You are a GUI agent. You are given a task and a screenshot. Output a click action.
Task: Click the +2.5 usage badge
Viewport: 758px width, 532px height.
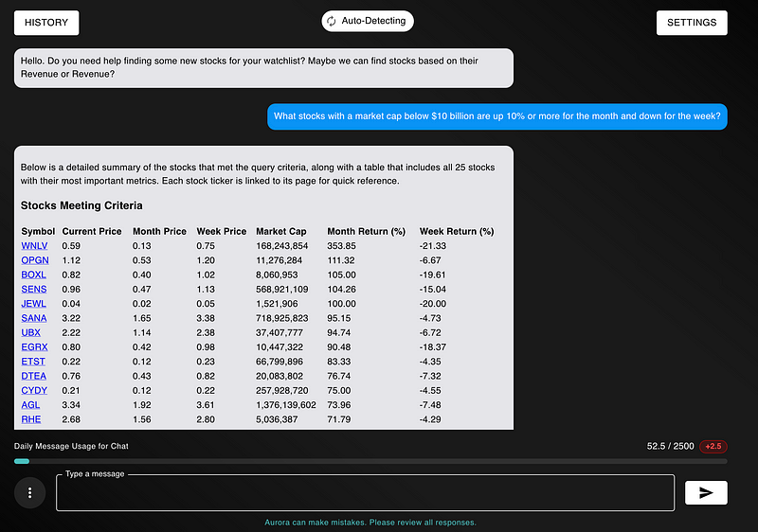click(713, 447)
